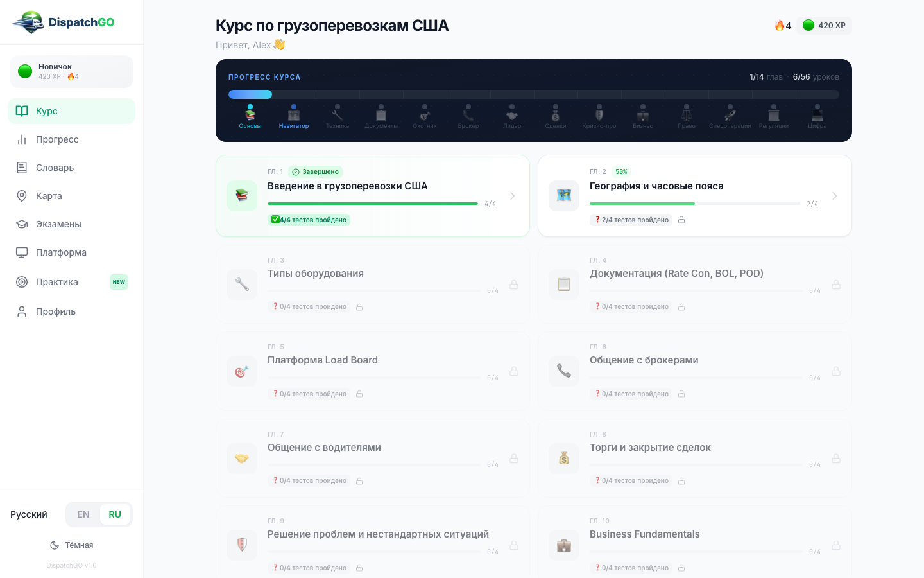Expand chapter 1 with its chevron

coord(513,196)
